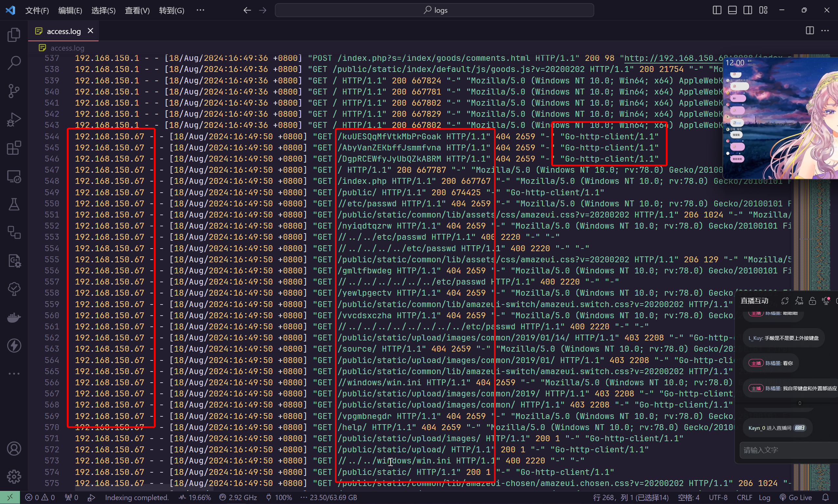Select encoding UTF-8 in status bar
Image resolution: width=838 pixels, height=504 pixels.
(x=718, y=497)
